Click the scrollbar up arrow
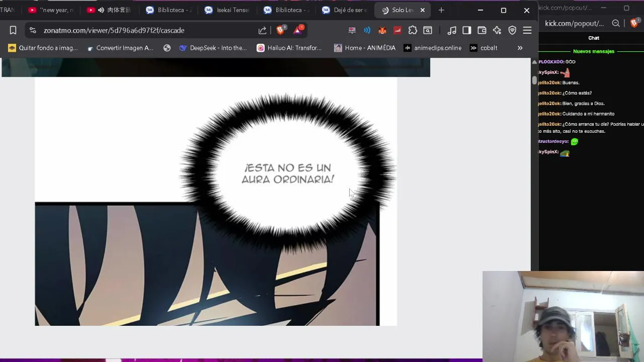Screen dimensions: 644x362 (534, 62)
